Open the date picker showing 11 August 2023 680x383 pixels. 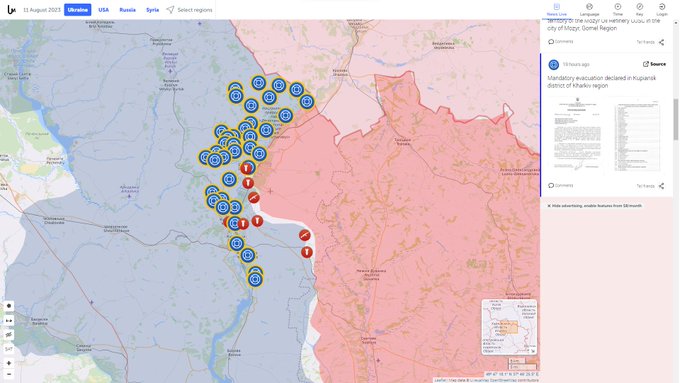42,10
